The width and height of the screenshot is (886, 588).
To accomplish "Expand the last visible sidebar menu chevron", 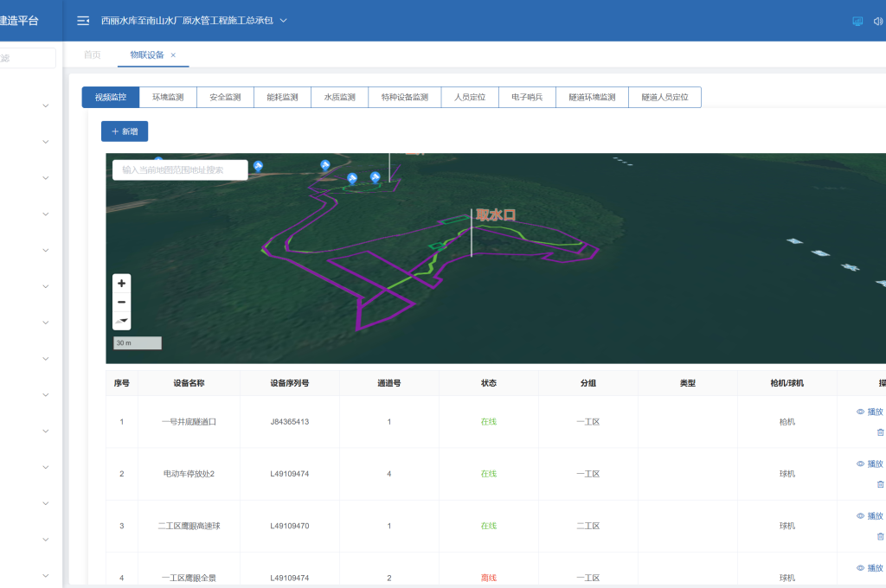I will click(45, 575).
